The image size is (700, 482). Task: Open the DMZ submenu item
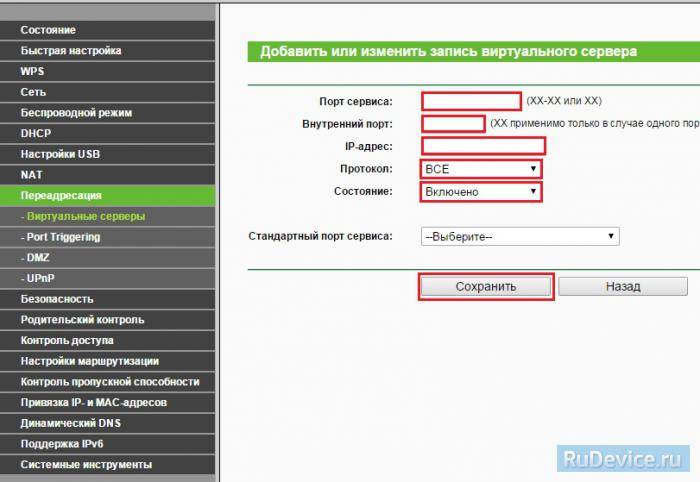pyautogui.click(x=107, y=258)
